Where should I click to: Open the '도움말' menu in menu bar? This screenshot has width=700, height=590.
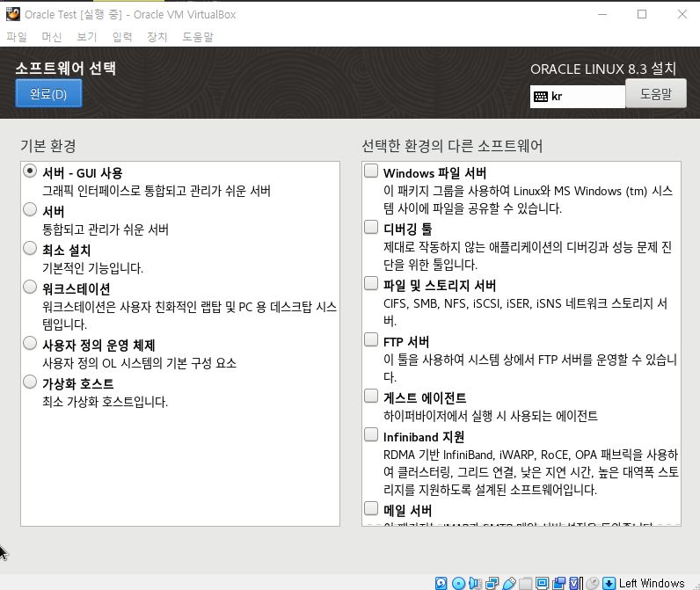[198, 37]
